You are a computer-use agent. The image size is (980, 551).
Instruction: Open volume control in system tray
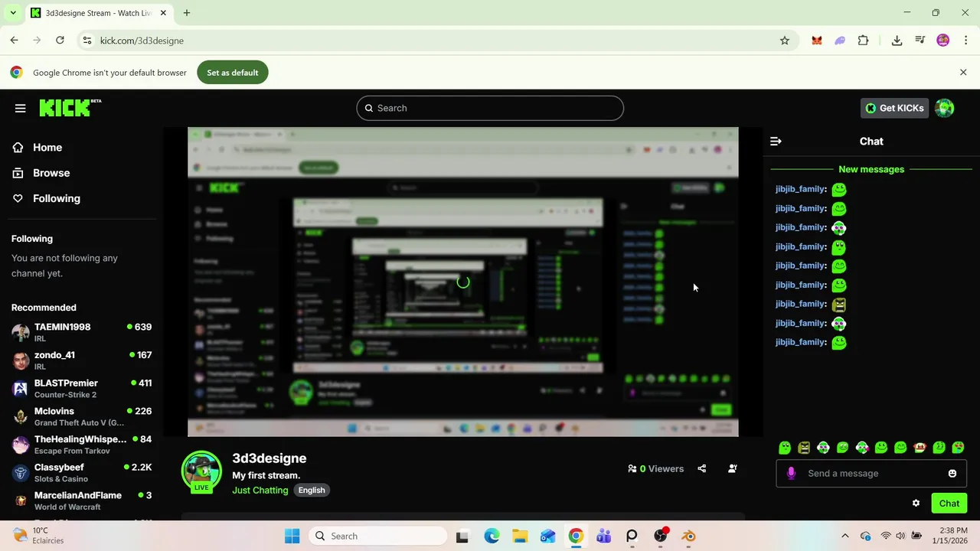(x=900, y=536)
